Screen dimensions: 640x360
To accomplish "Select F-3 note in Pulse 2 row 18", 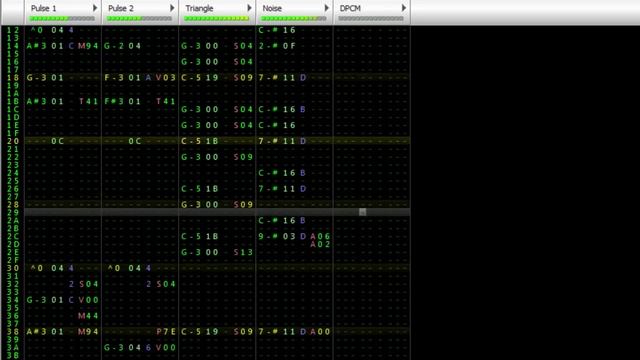I will 113,78.
